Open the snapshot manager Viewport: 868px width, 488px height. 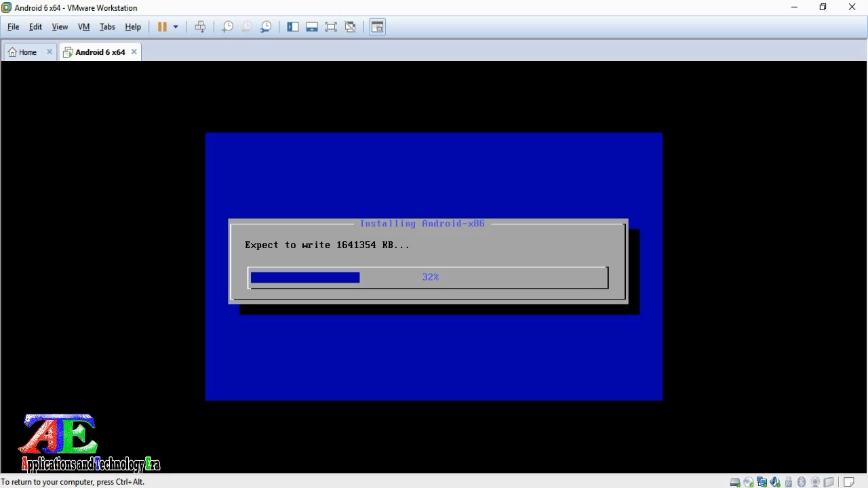click(266, 27)
